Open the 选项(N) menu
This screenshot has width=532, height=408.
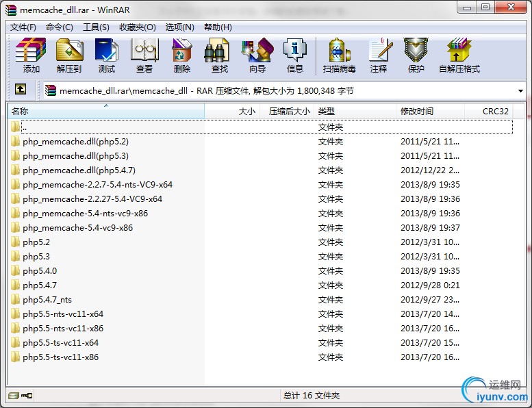180,27
